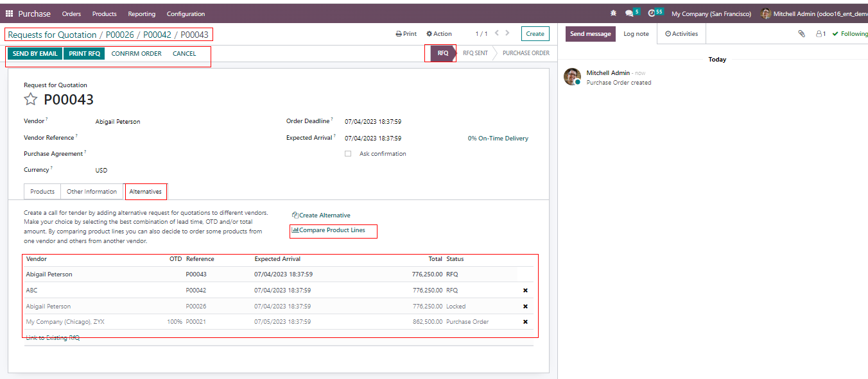The width and height of the screenshot is (868, 379).
Task: Toggle the Following subscription status
Action: point(849,34)
